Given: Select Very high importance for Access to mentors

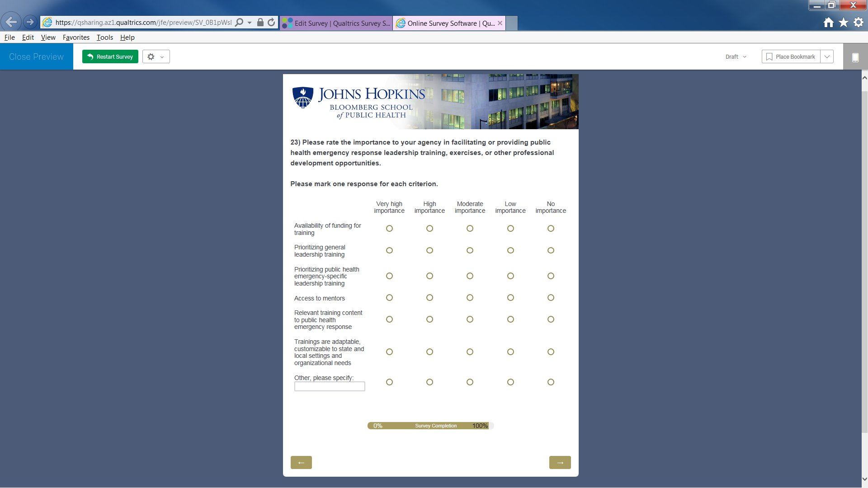Looking at the screenshot, I should point(389,298).
